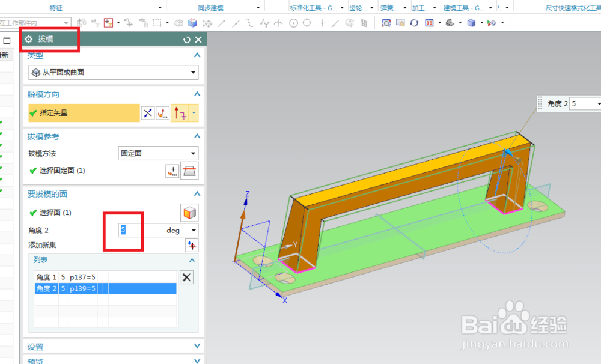Click the 添加新集 add new set icon
The image size is (601, 364).
192,246
